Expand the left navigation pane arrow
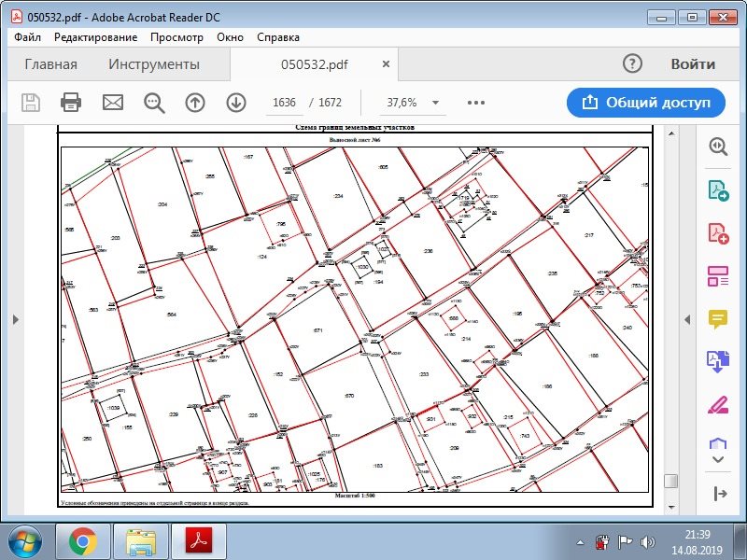The width and height of the screenshot is (747, 560). tap(15, 319)
